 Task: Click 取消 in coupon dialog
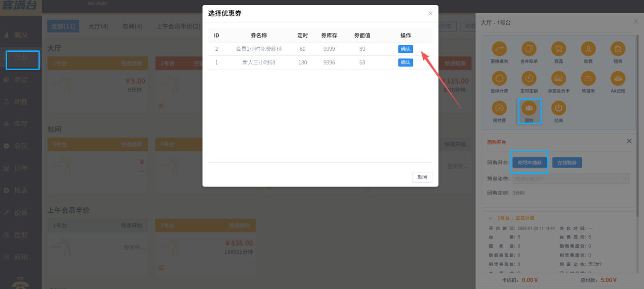(x=422, y=177)
